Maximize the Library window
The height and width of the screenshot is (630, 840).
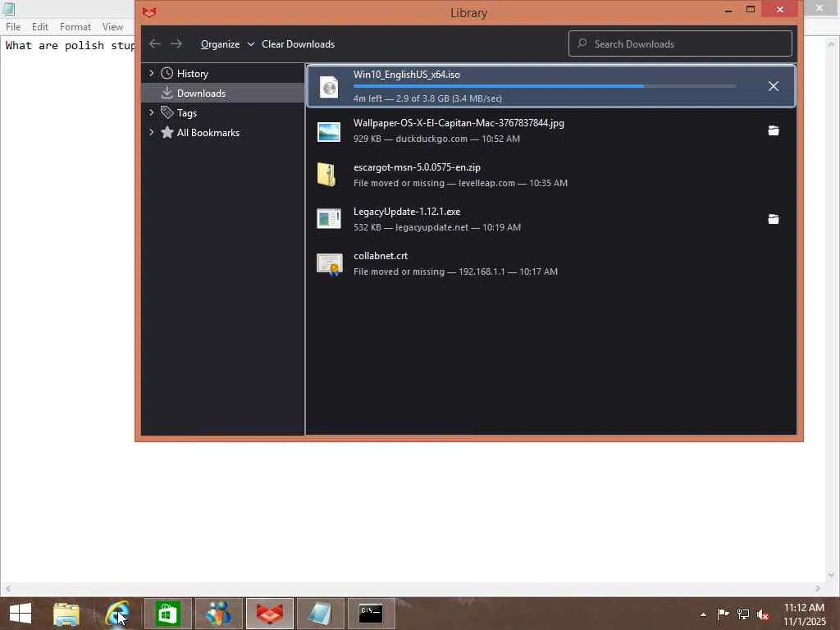(x=750, y=10)
